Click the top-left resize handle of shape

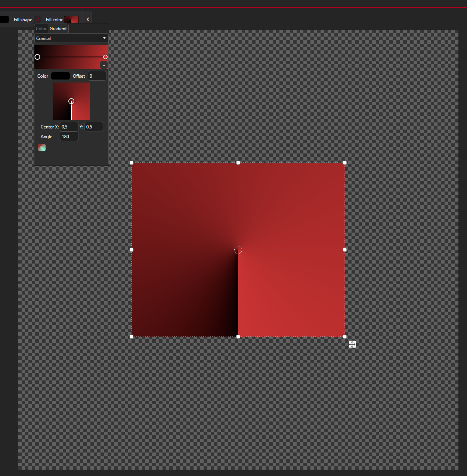coord(132,163)
